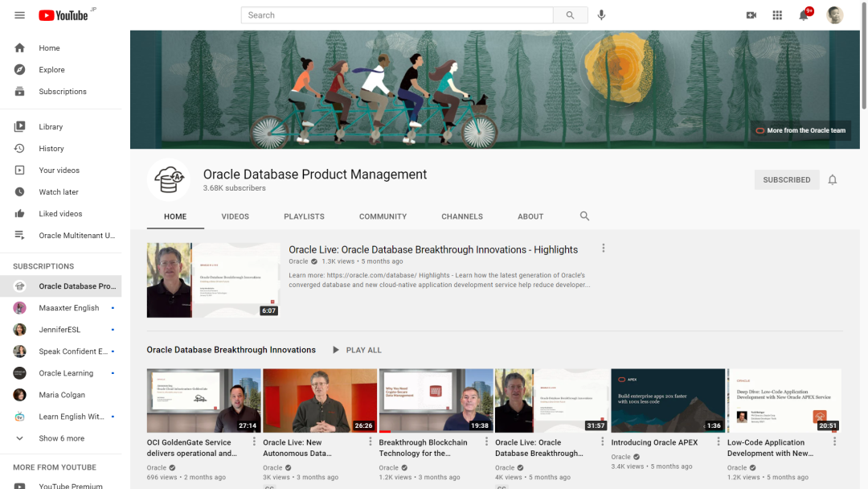Open the channel avatar icon
Viewport: 868px width, 489px height.
point(169,180)
